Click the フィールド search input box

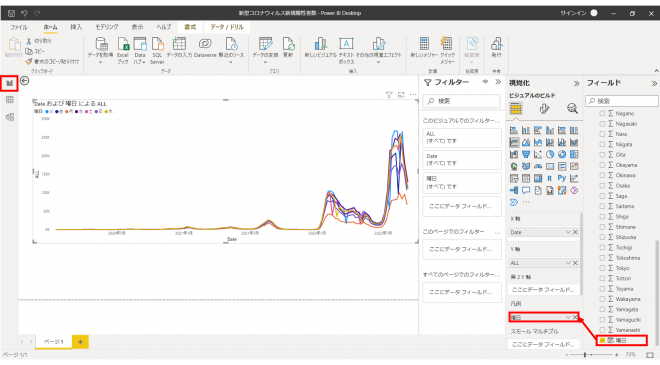pos(622,101)
